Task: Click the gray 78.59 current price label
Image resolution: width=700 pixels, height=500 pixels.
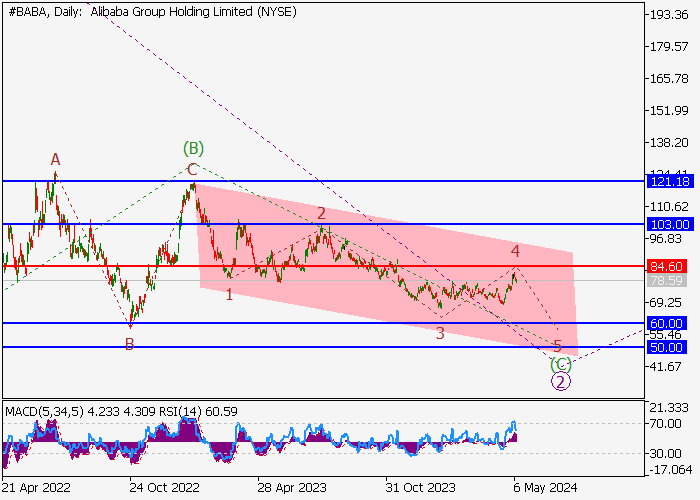Action: tap(666, 281)
